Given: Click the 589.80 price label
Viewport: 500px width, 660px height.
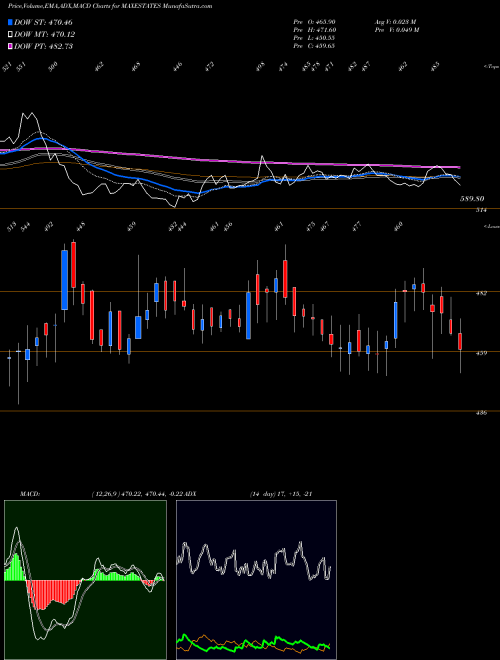Looking at the screenshot, I should coord(471,198).
